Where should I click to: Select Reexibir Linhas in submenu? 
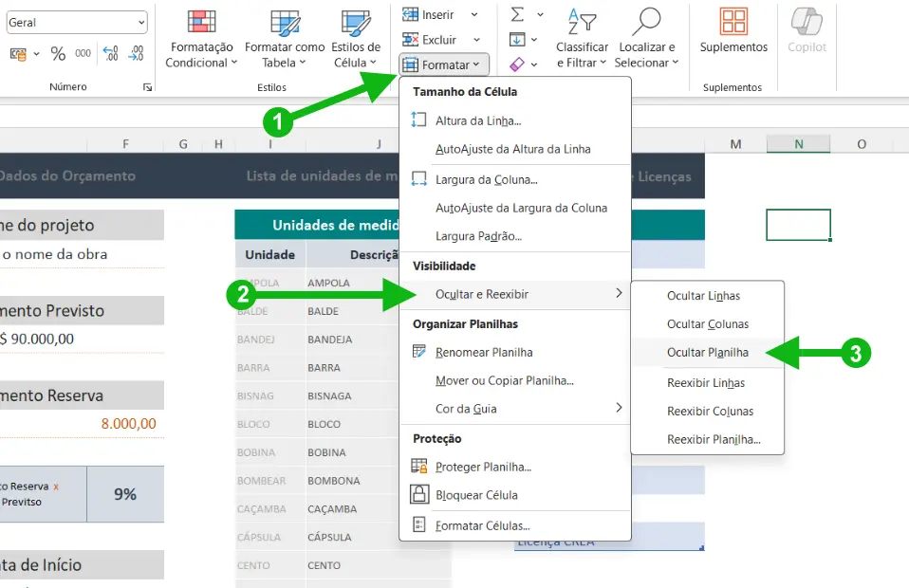coord(707,383)
